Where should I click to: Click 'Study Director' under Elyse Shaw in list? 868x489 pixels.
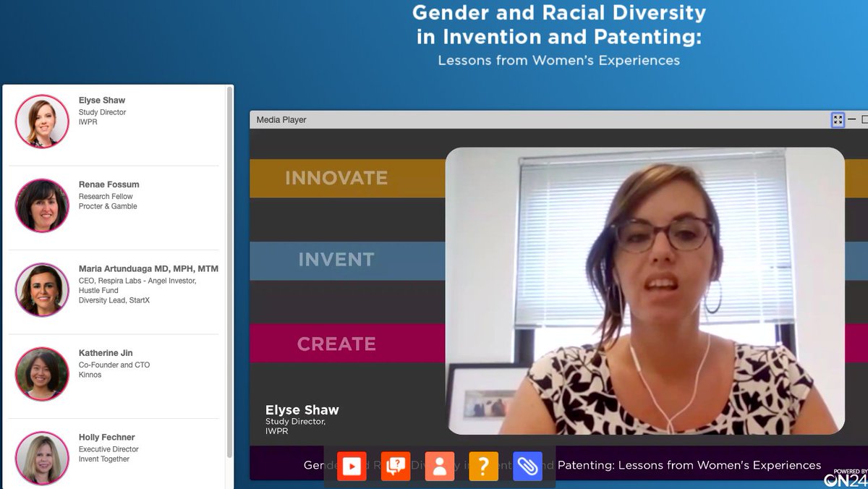point(103,112)
